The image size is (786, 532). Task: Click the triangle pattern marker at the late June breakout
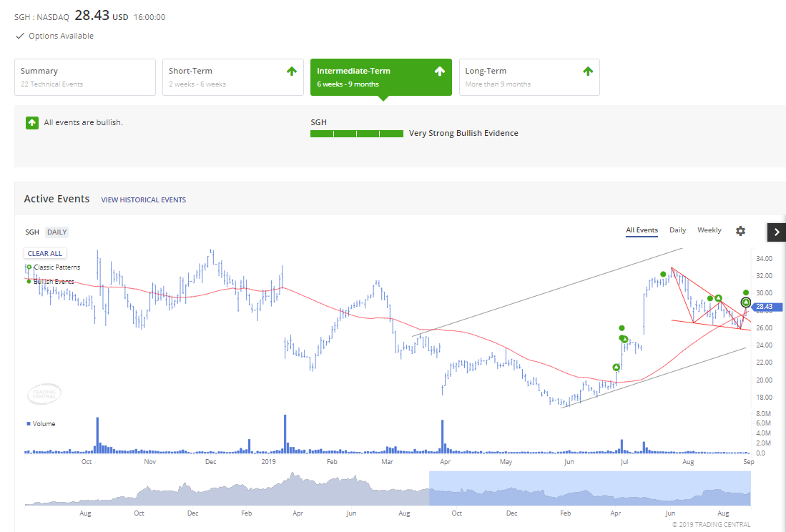616,368
